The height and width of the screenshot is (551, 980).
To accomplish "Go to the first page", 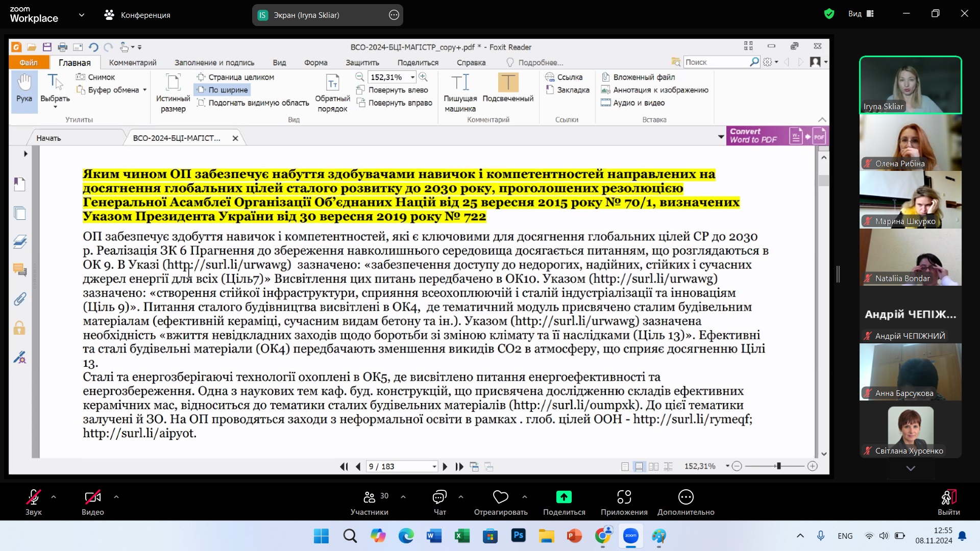I will [x=344, y=466].
